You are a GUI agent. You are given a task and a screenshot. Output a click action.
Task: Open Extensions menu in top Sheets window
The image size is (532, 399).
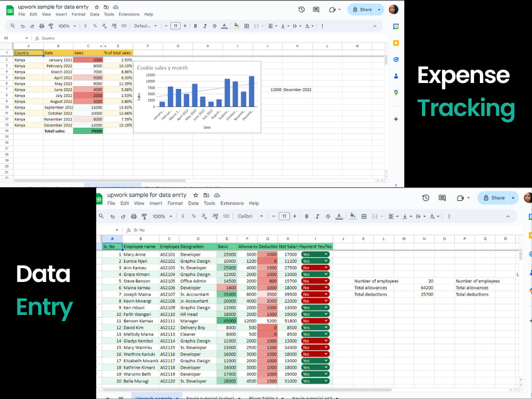click(129, 14)
